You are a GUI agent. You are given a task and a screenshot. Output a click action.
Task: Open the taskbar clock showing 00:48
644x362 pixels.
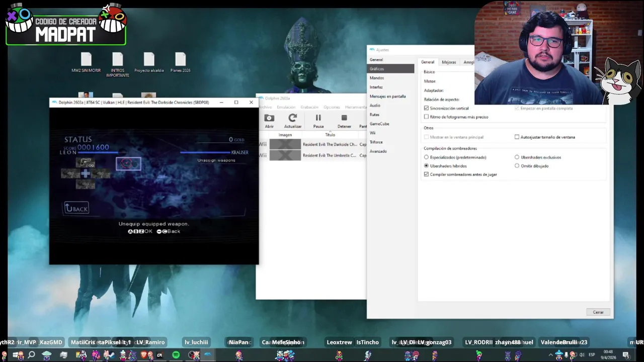(608, 354)
